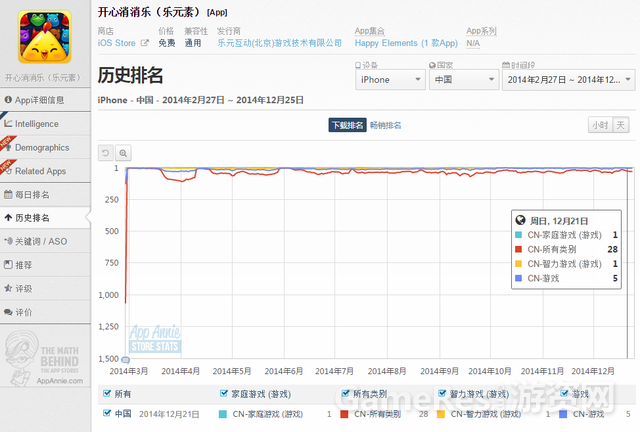
Task: Toggle the 游戏 category checkbox
Action: point(564,393)
